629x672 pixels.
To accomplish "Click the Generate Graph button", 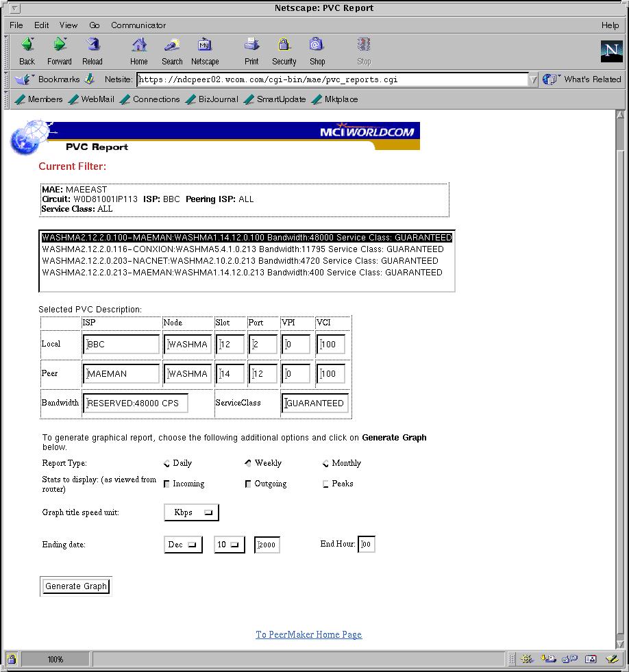I will tap(76, 586).
